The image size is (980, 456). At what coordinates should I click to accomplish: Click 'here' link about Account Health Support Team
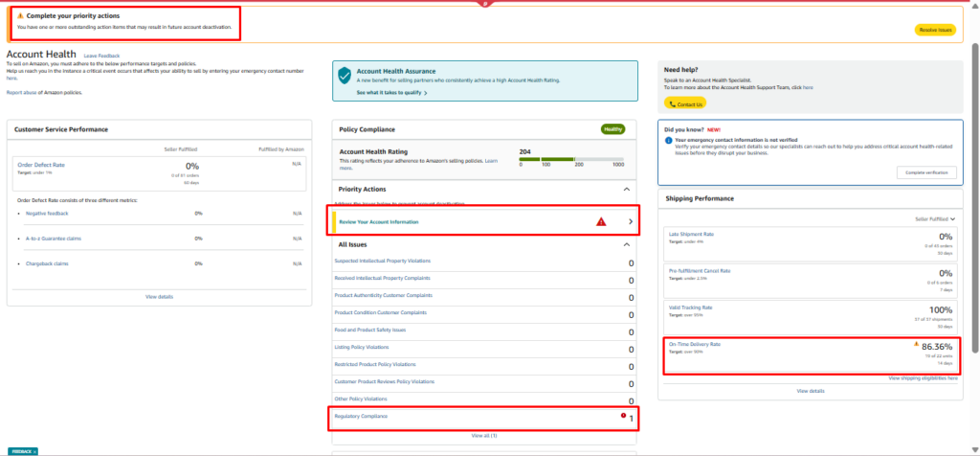tap(808, 87)
